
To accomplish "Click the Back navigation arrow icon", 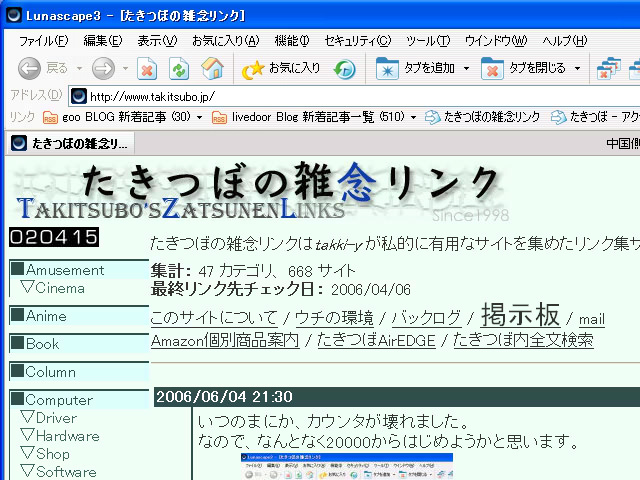I will coord(29,68).
